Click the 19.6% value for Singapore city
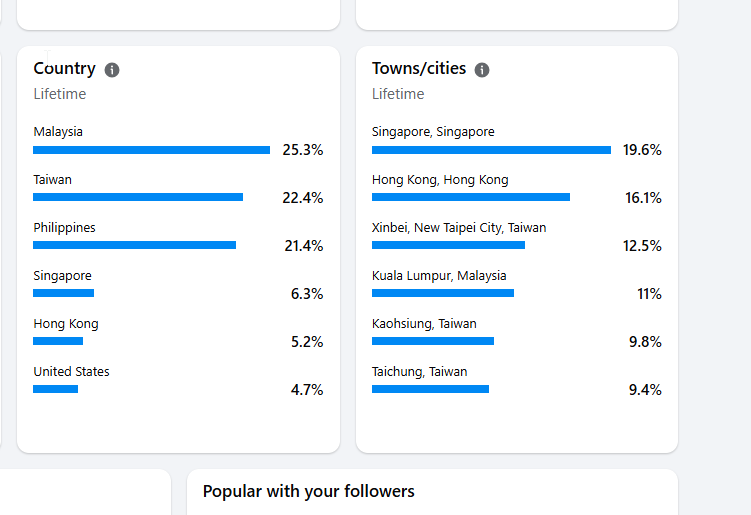 [x=642, y=150]
